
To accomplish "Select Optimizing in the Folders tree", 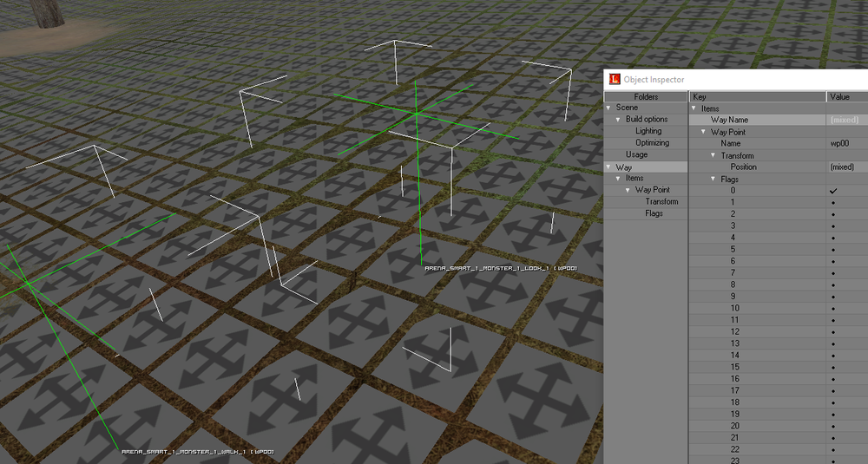I will click(652, 143).
